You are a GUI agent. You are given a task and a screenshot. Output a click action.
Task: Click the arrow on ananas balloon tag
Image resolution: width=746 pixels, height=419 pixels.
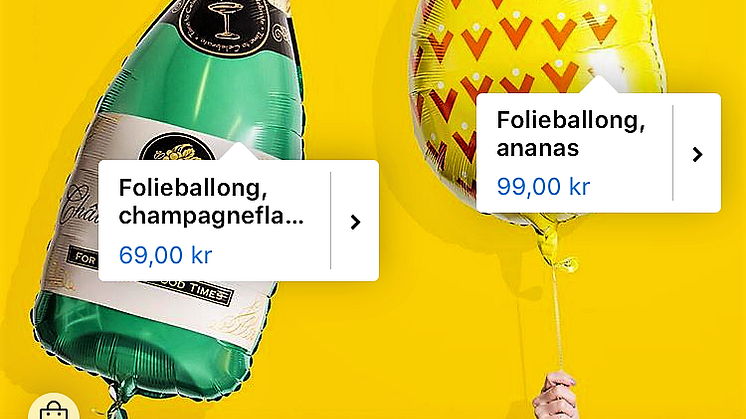[697, 154]
